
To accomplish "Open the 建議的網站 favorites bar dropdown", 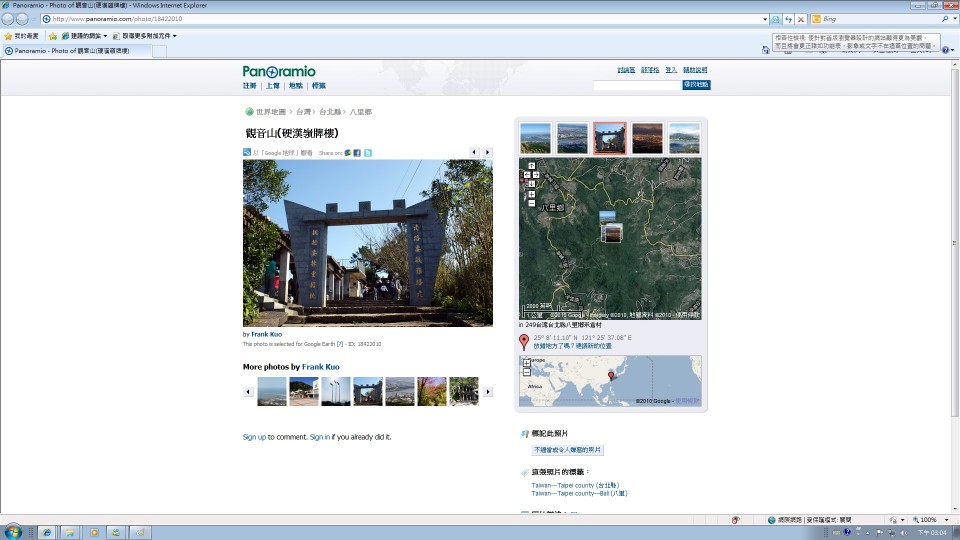I will (84, 36).
